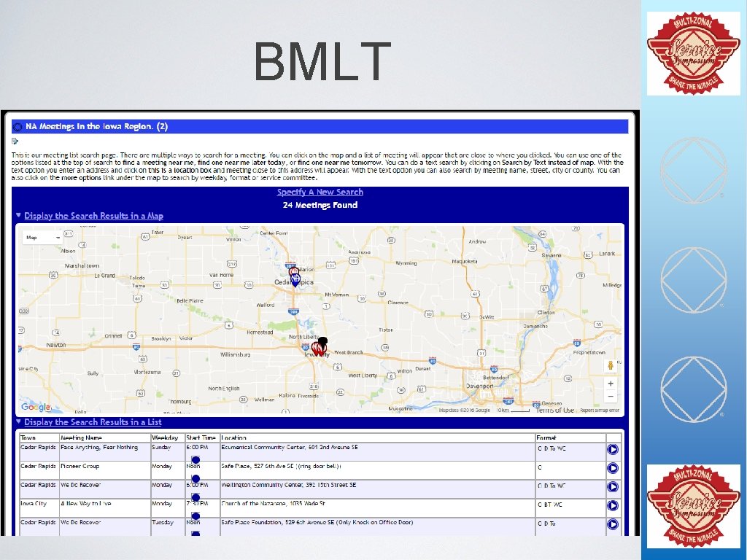The width and height of the screenshot is (747, 560).
Task: Select the black map marker near Iowa City
Action: pyautogui.click(x=322, y=343)
